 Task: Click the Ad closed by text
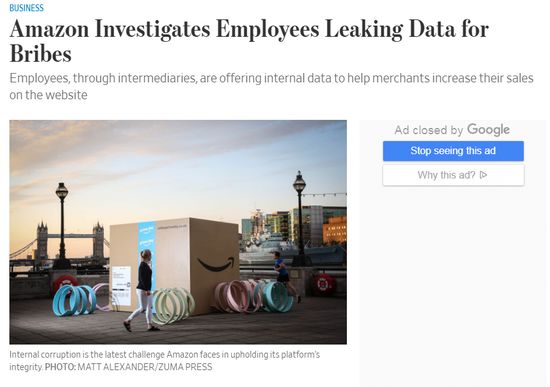[x=429, y=130]
